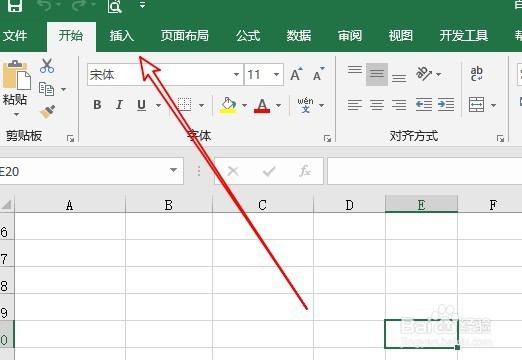
Task: Click Increase Indent icon
Action: coord(446,105)
